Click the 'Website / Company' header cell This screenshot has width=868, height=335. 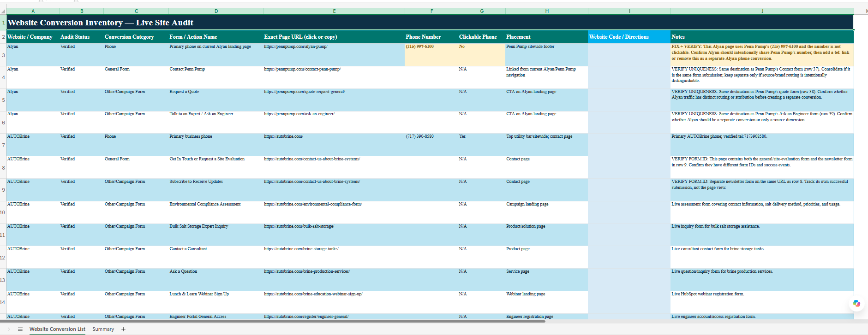click(33, 37)
